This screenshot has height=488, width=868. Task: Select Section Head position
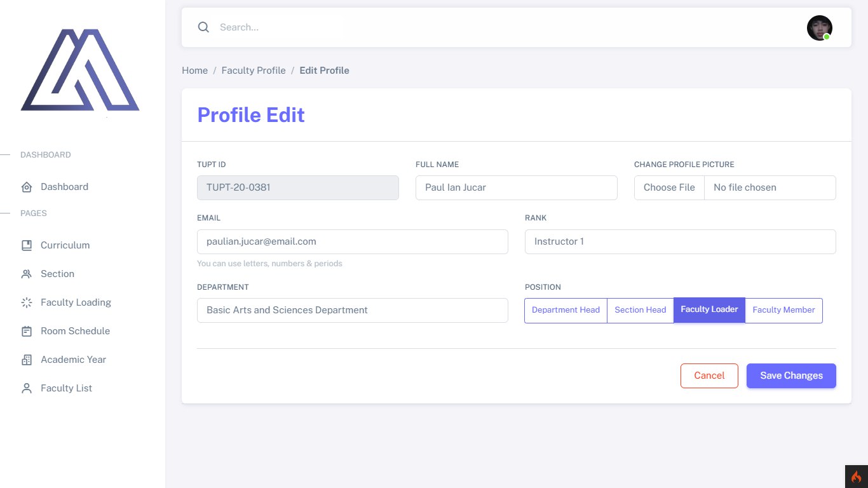coord(641,310)
